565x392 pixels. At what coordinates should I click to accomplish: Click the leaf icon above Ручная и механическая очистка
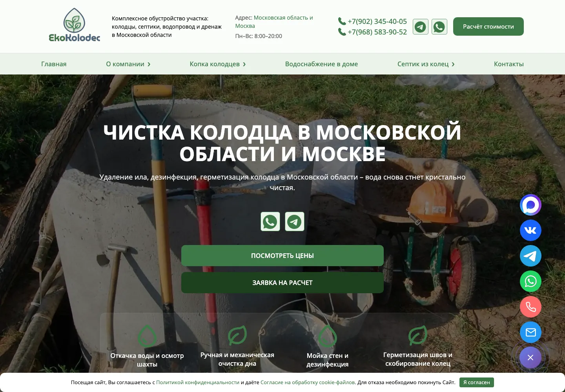click(x=237, y=335)
